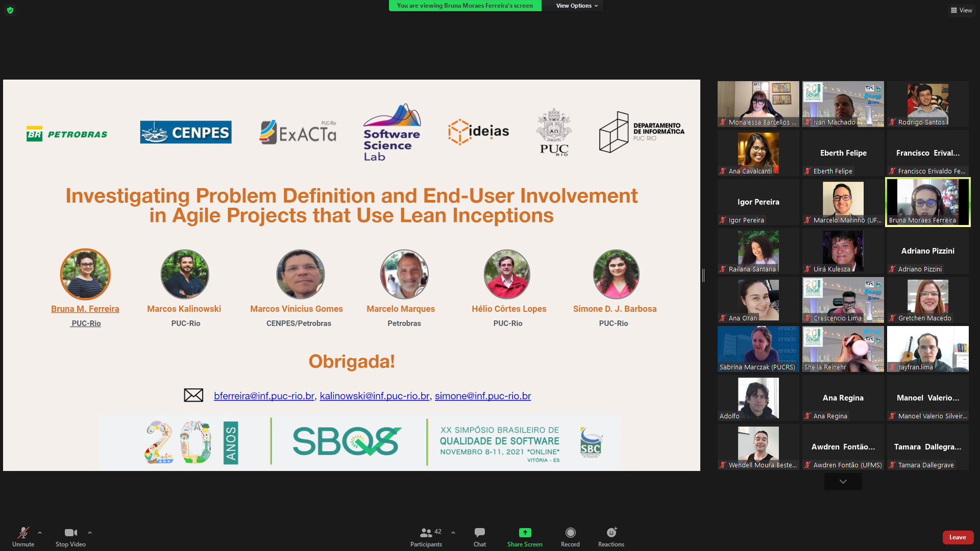
Task: Click the simone@inf.puc-rio.br email link
Action: click(482, 396)
